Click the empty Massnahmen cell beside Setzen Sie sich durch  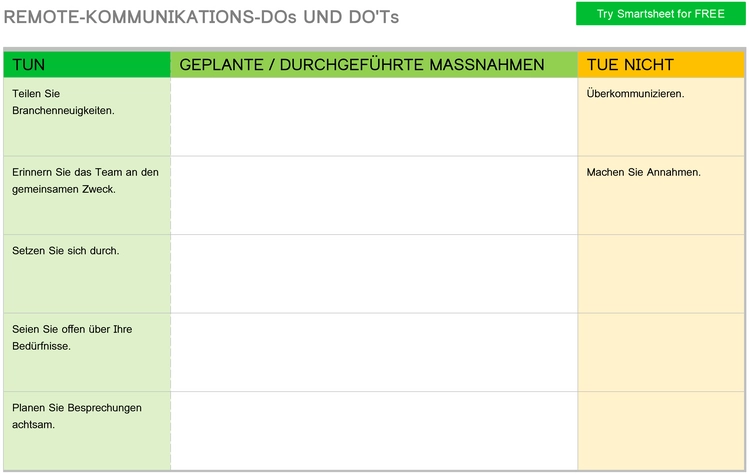(374, 274)
